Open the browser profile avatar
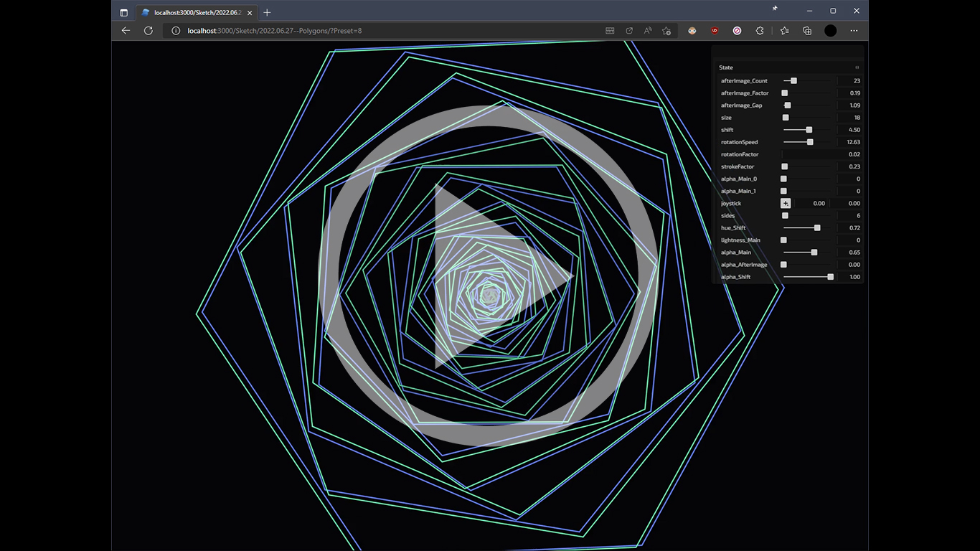The height and width of the screenshot is (551, 980). (830, 31)
